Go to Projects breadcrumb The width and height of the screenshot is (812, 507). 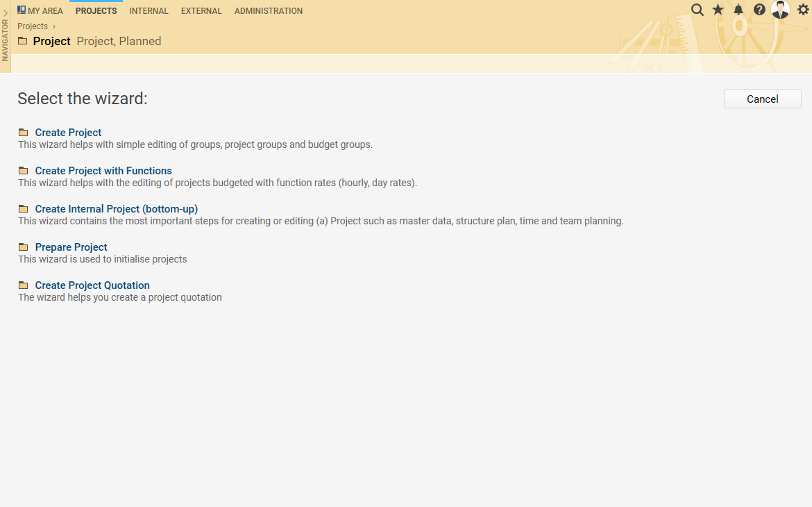pyautogui.click(x=33, y=26)
